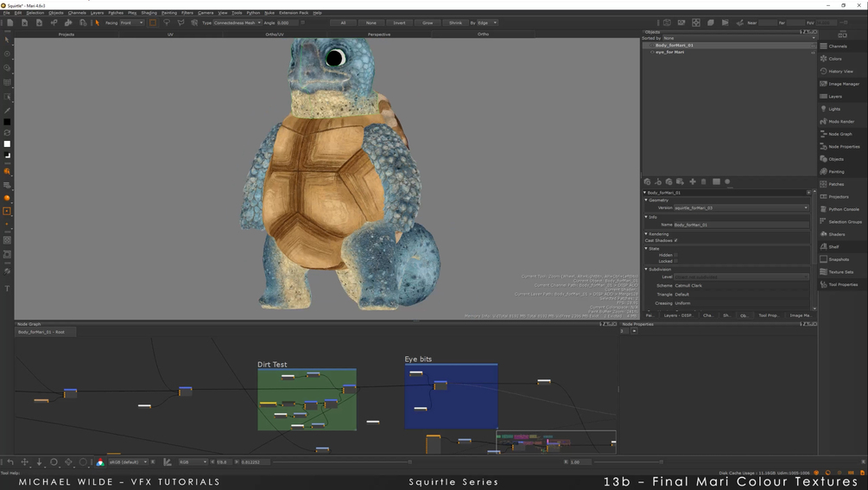Collapse the Subdivision section

pos(646,269)
